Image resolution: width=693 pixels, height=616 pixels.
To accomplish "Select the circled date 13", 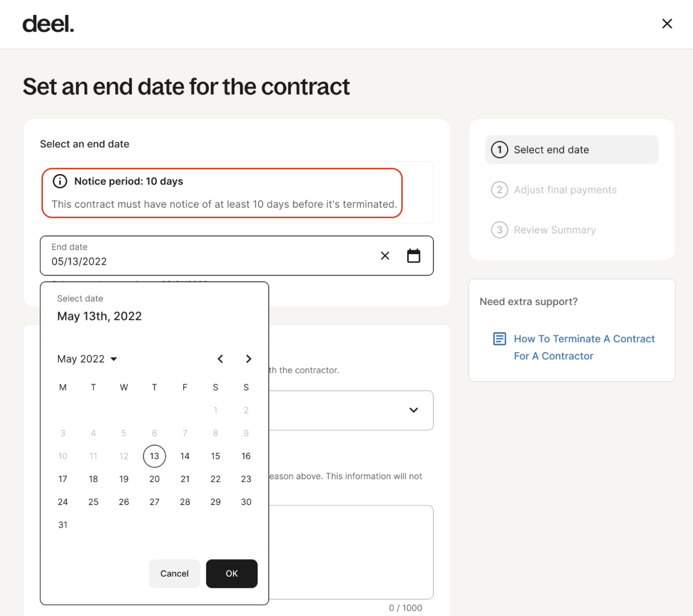I will (154, 456).
